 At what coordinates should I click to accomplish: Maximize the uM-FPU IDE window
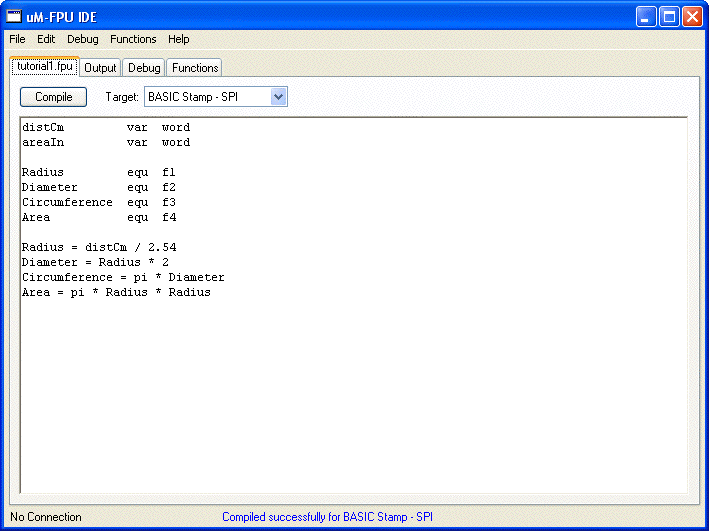[x=669, y=17]
